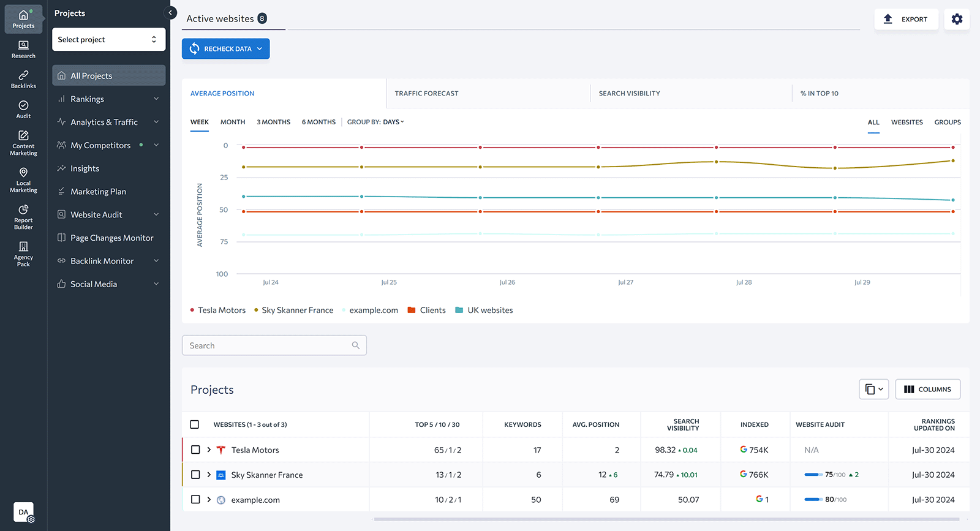Image resolution: width=980 pixels, height=531 pixels.
Task: Open the Select project dropdown
Action: coord(108,40)
